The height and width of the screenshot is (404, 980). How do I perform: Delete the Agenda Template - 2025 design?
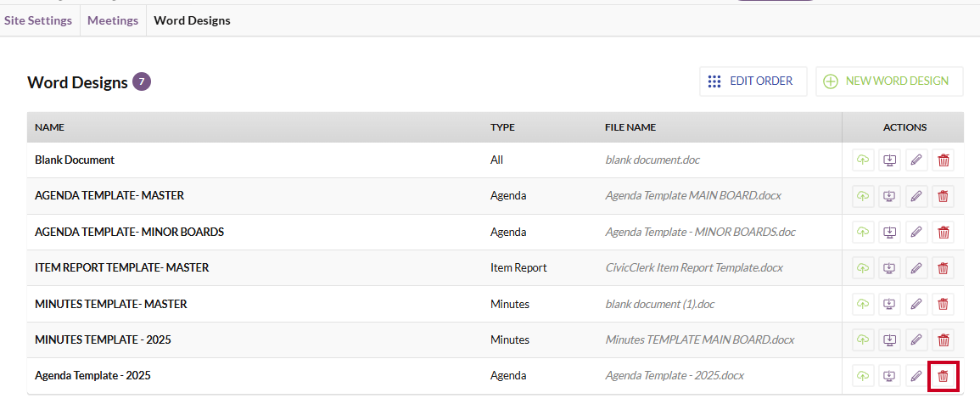tap(944, 376)
